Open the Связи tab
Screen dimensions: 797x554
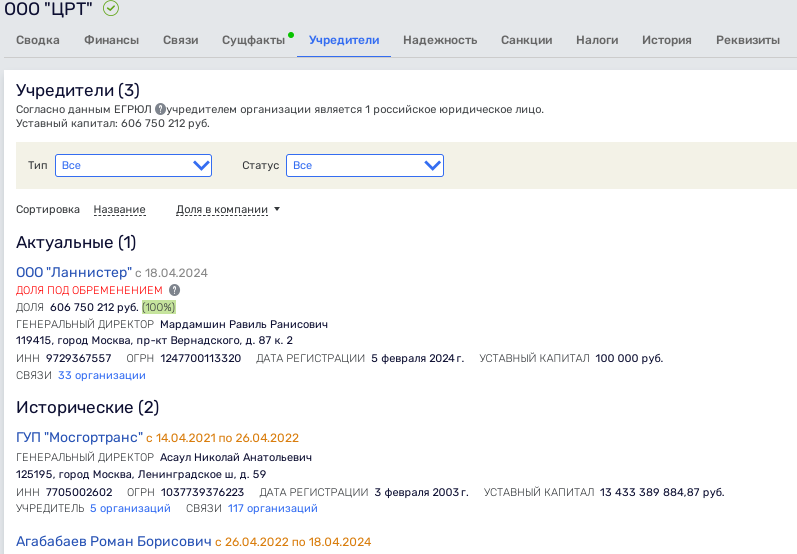coord(180,40)
